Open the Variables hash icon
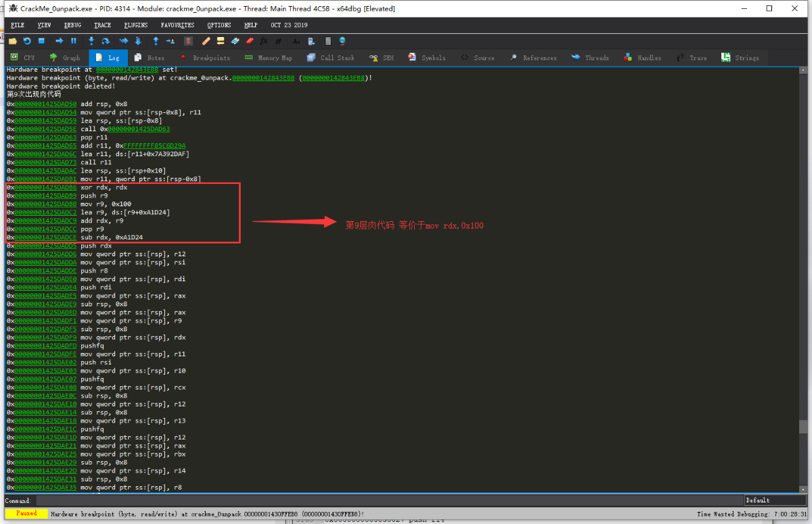The image size is (812, 524). point(278,41)
